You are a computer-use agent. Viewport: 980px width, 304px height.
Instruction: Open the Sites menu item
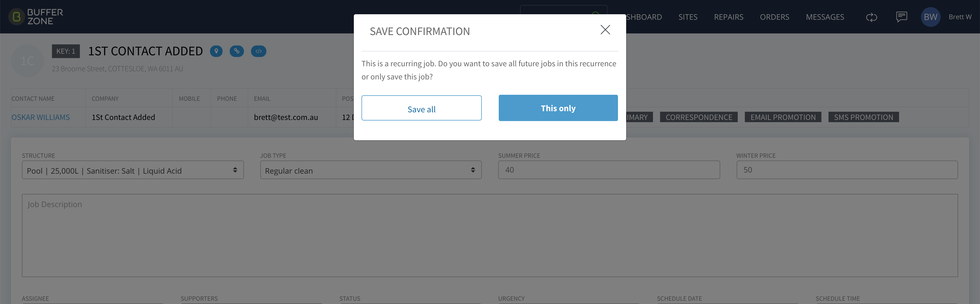(688, 17)
